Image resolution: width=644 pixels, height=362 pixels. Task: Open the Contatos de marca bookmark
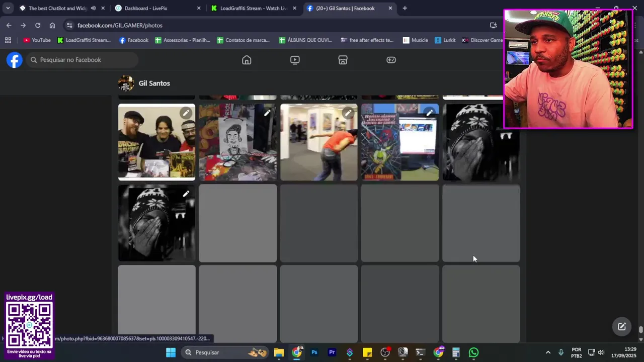243,40
